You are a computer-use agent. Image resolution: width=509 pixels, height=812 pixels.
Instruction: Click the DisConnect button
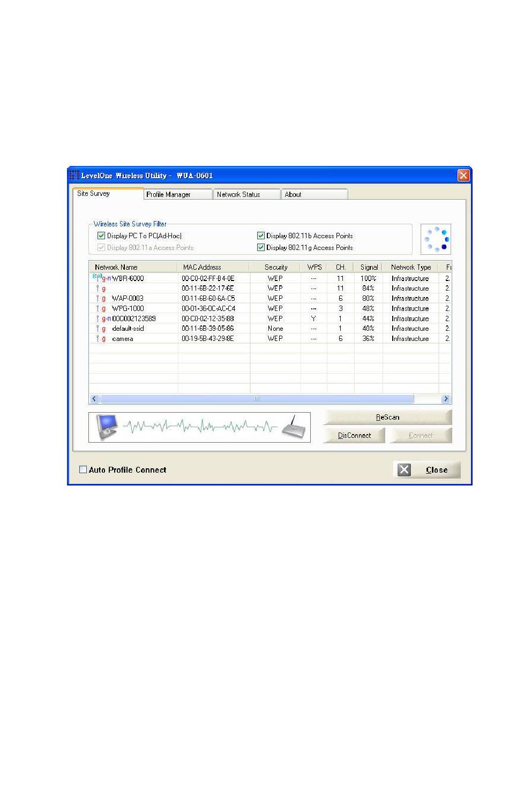354,436
